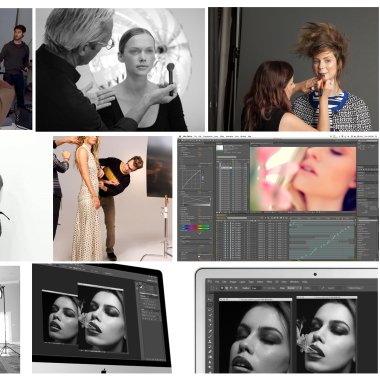Open the tool preset picker in options bar
The image size is (380, 380).
click(213, 288)
